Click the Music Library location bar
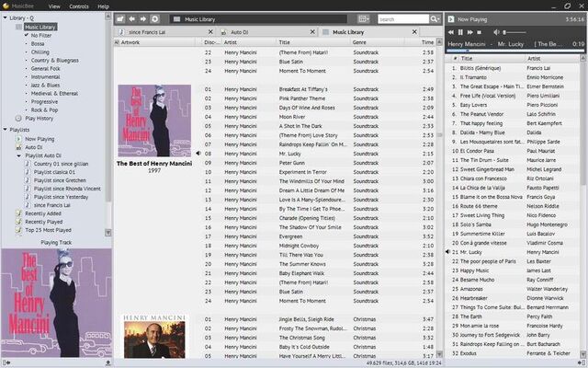The image size is (588, 368). click(x=259, y=19)
